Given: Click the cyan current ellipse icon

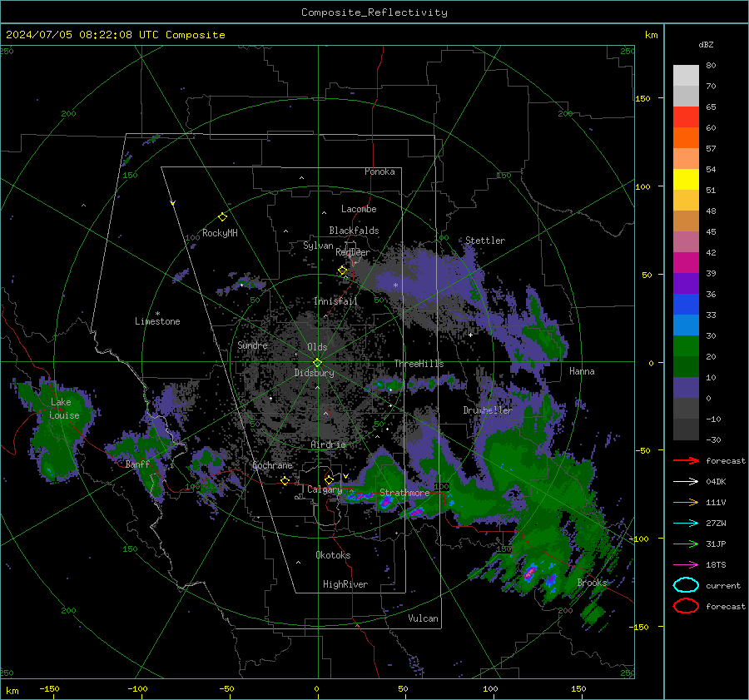Looking at the screenshot, I should [x=686, y=585].
